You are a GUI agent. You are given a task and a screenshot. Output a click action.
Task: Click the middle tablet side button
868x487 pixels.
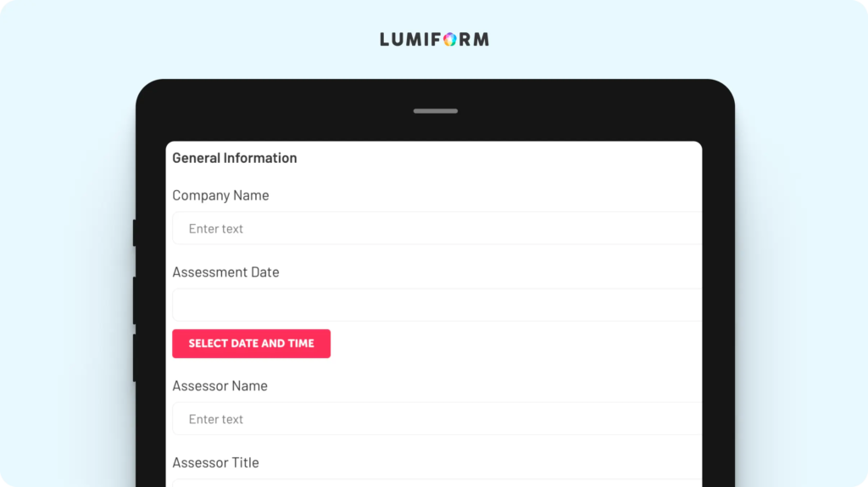click(134, 299)
